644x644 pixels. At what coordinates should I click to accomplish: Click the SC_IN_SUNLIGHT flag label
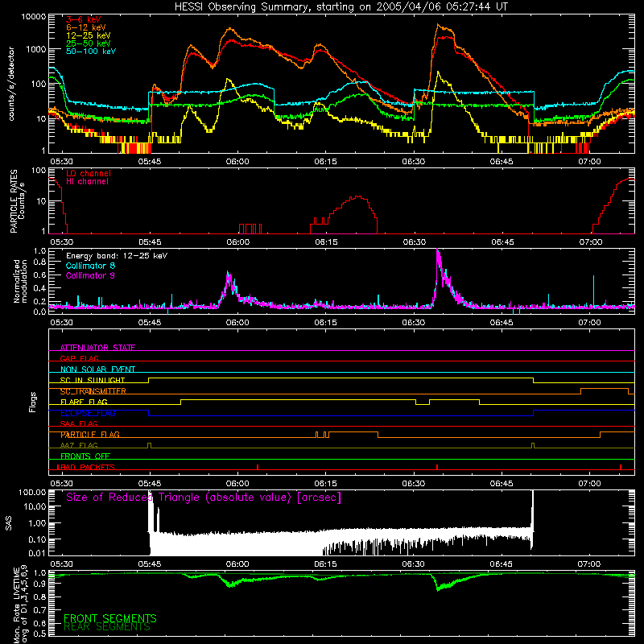click(93, 380)
